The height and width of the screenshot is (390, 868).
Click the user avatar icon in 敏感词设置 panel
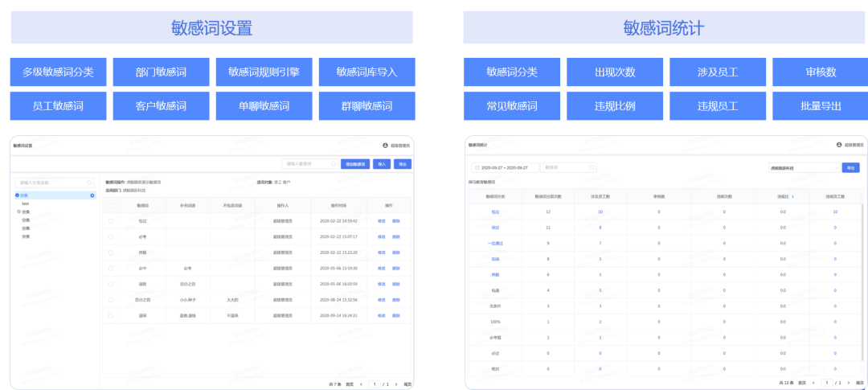pyautogui.click(x=386, y=146)
